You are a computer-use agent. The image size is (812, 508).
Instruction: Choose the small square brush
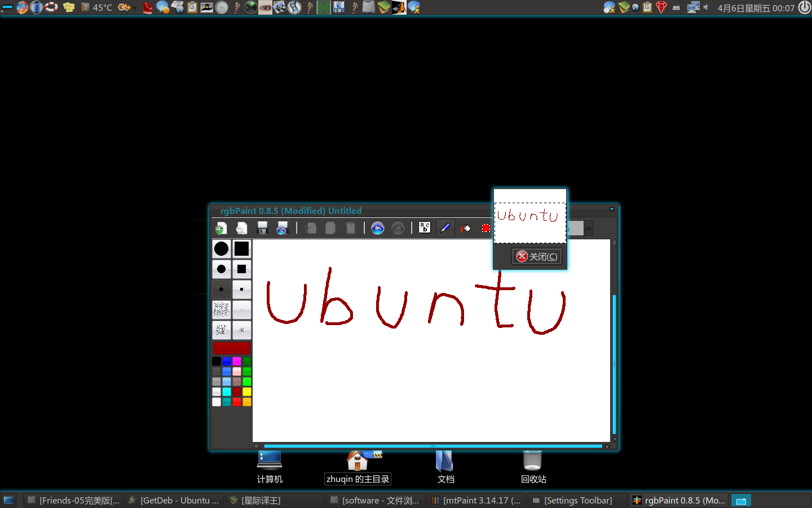(x=242, y=289)
